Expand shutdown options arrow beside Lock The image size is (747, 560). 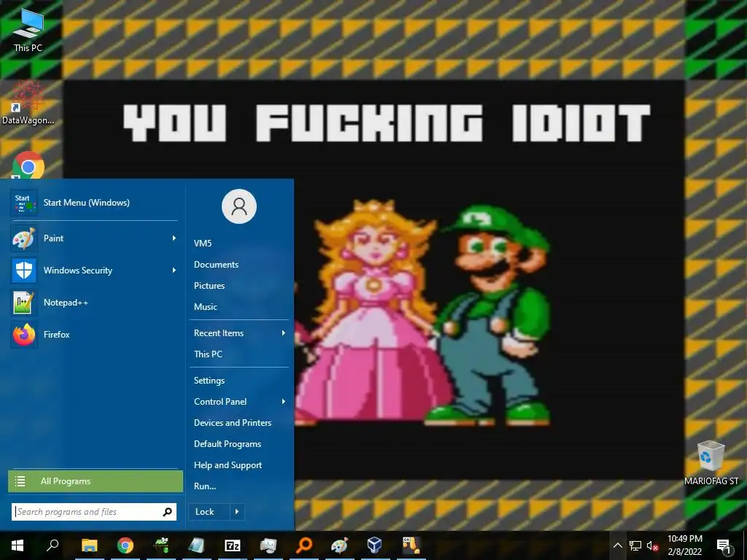(237, 512)
